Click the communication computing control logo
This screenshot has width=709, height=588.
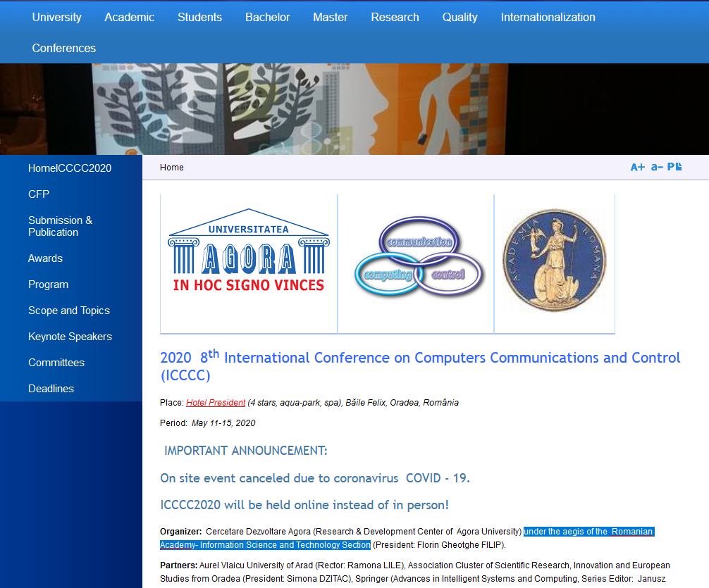coord(419,256)
